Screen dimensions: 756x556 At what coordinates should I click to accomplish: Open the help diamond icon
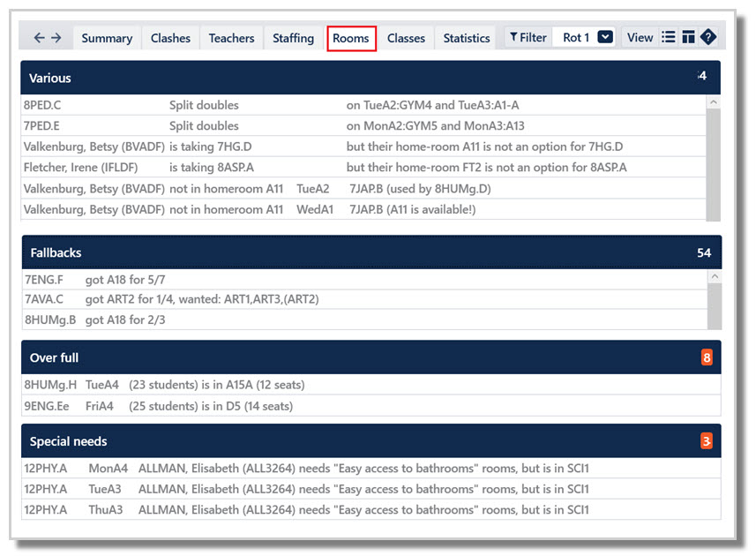coord(708,37)
